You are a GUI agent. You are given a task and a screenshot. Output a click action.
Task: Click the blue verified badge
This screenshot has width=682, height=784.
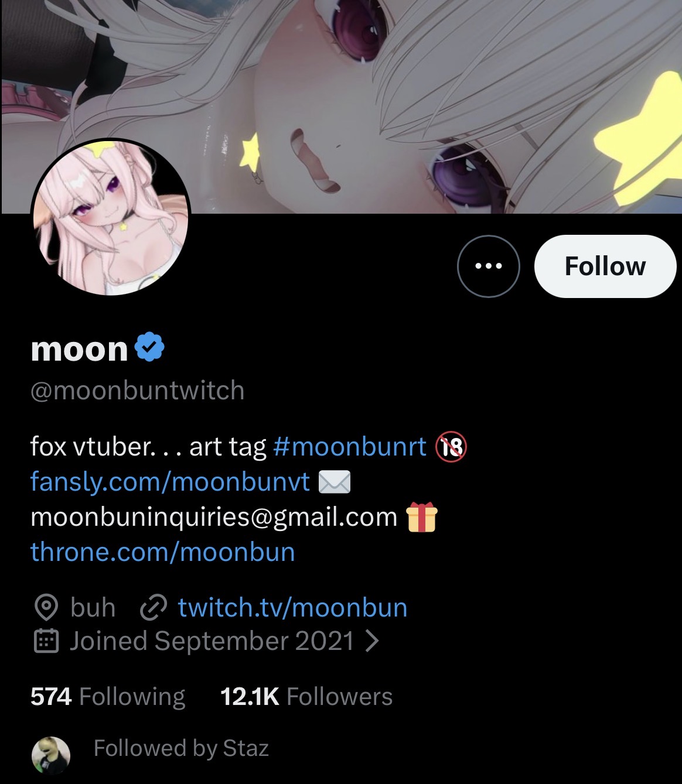click(x=149, y=347)
